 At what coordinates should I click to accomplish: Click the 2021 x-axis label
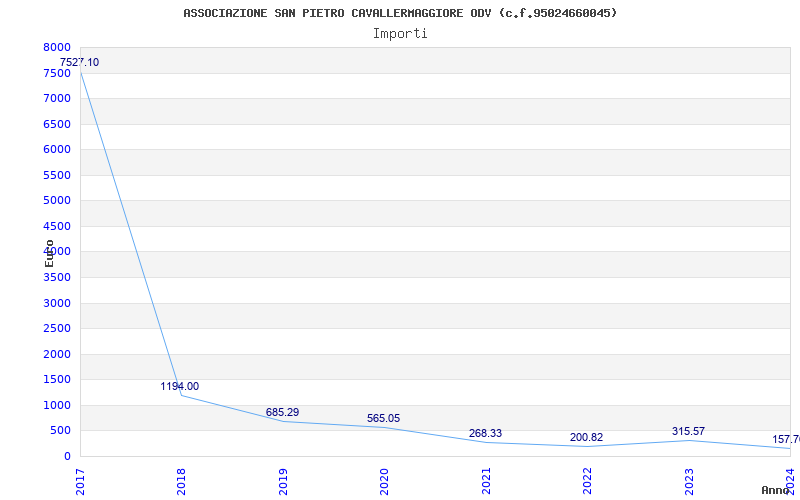tap(485, 481)
